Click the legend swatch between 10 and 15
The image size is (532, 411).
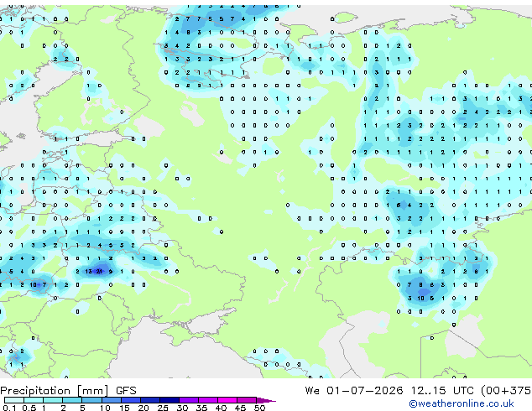tap(111, 400)
